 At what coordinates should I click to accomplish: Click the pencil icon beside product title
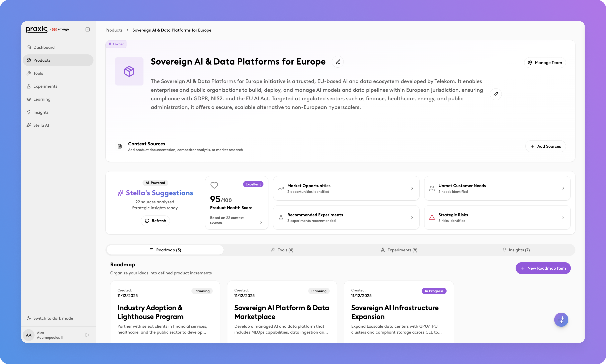point(338,62)
